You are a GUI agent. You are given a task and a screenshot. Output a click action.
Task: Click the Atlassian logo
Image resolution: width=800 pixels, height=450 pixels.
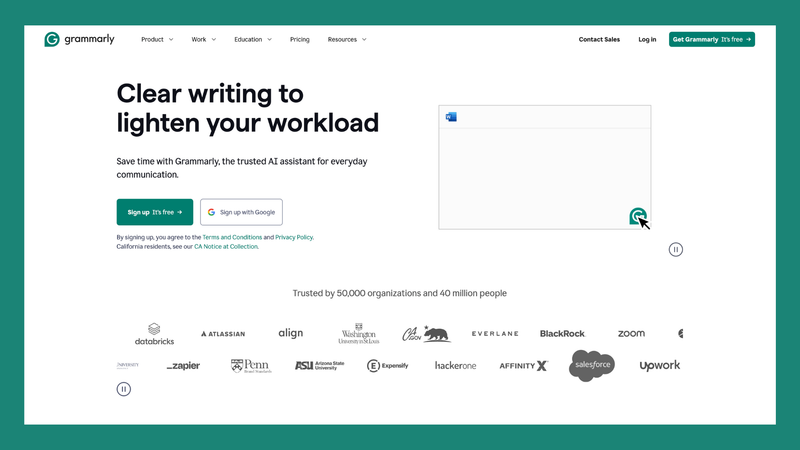click(x=223, y=334)
